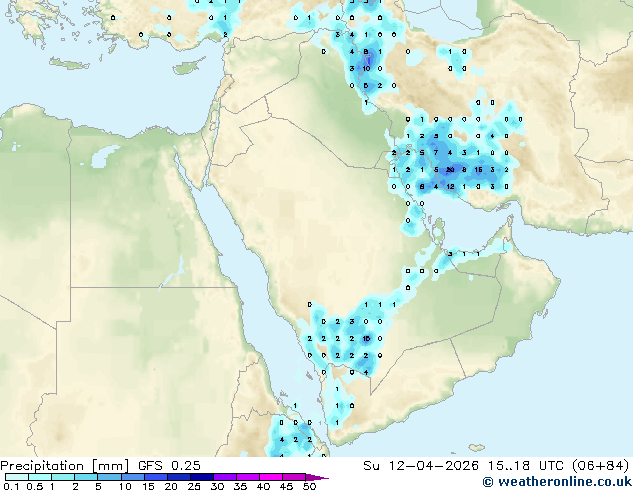Click the '0.5' legend scale label
The width and height of the screenshot is (634, 490).
[34, 486]
